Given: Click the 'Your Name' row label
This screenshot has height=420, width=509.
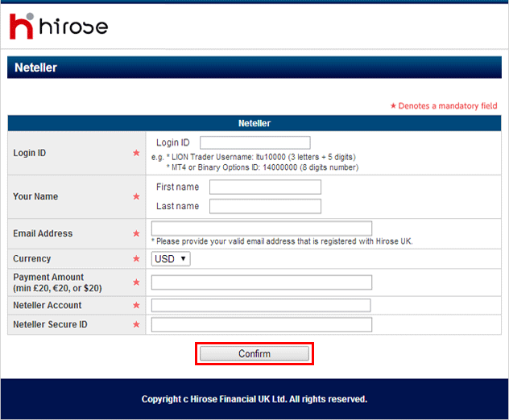Looking at the screenshot, I should (35, 196).
